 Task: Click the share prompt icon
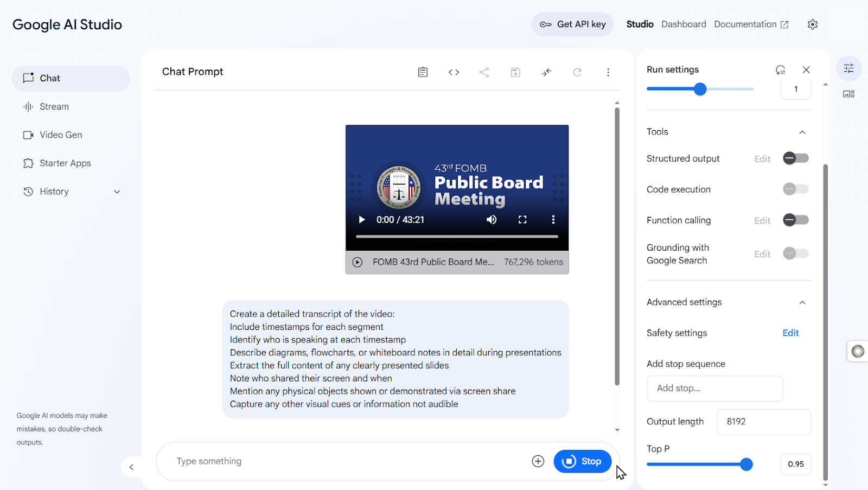484,72
